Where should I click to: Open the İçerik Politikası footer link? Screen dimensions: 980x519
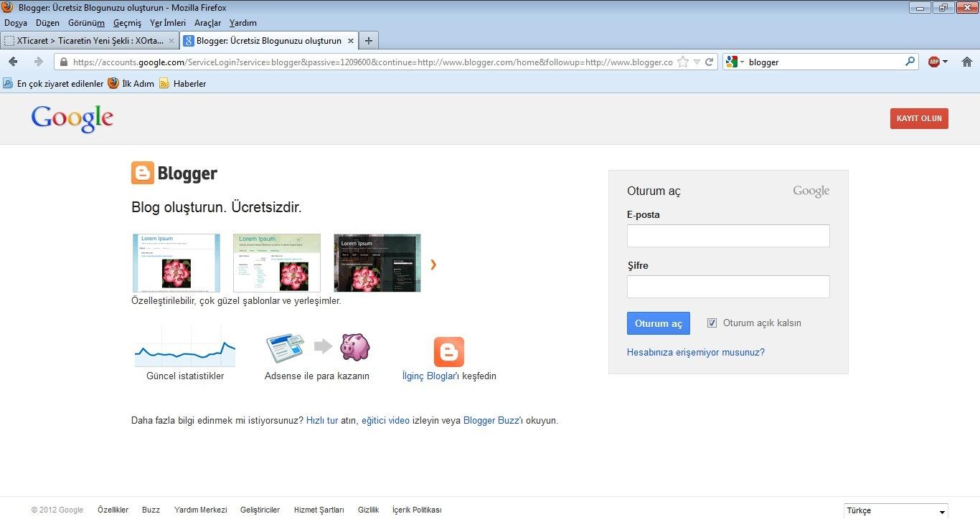click(x=417, y=510)
